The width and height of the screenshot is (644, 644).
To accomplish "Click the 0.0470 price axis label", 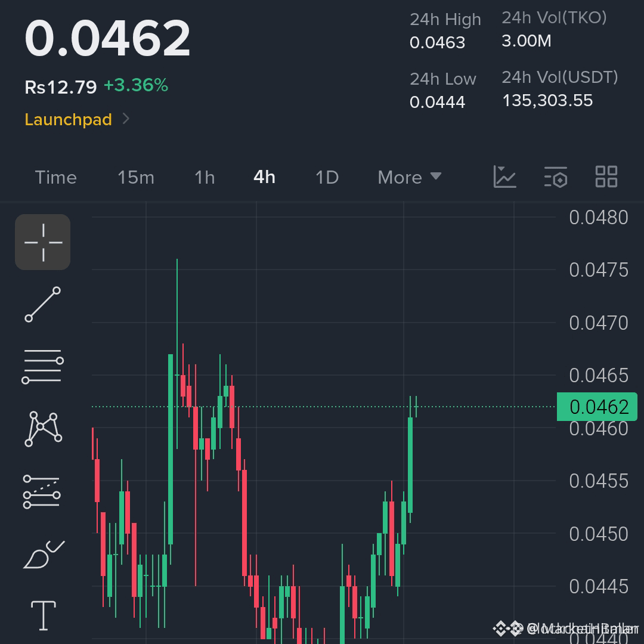I will pos(599,323).
